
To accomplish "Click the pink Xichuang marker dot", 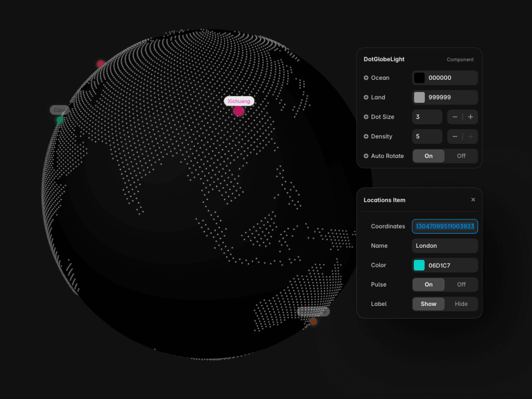I will coord(239,111).
